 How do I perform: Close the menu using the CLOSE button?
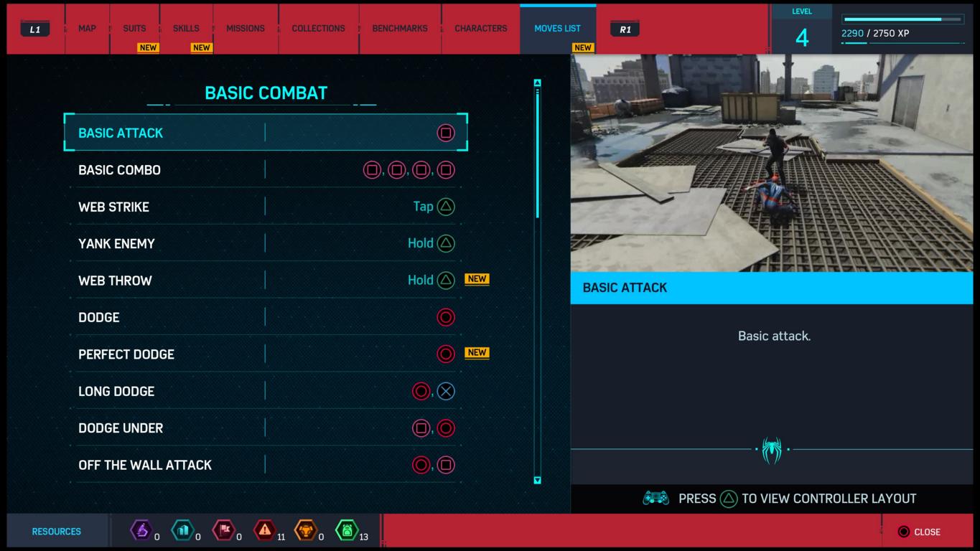920,532
